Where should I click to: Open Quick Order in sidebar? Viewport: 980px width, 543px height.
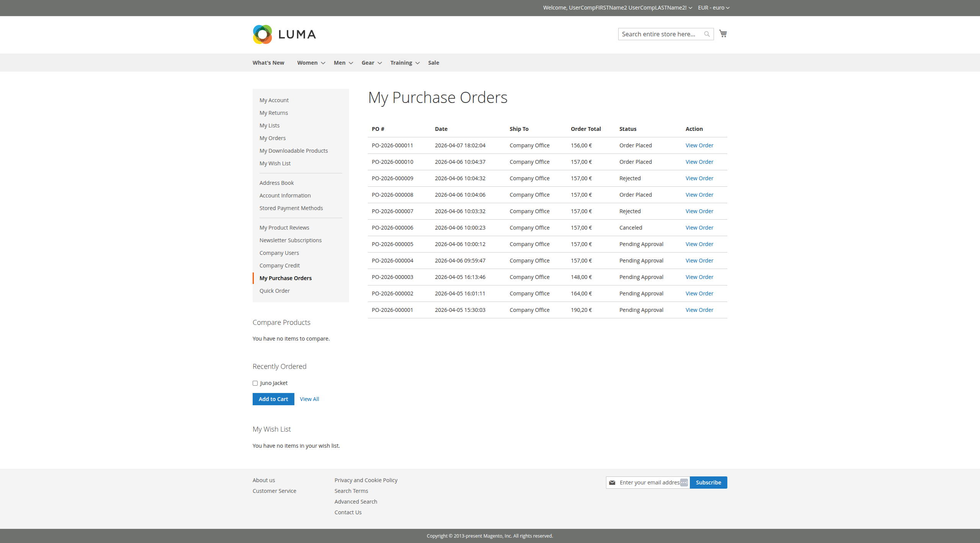click(x=274, y=291)
